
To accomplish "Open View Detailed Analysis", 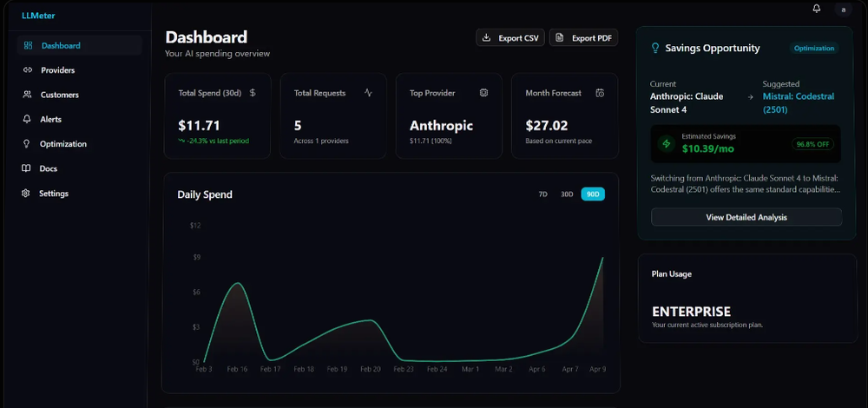I will pyautogui.click(x=746, y=217).
